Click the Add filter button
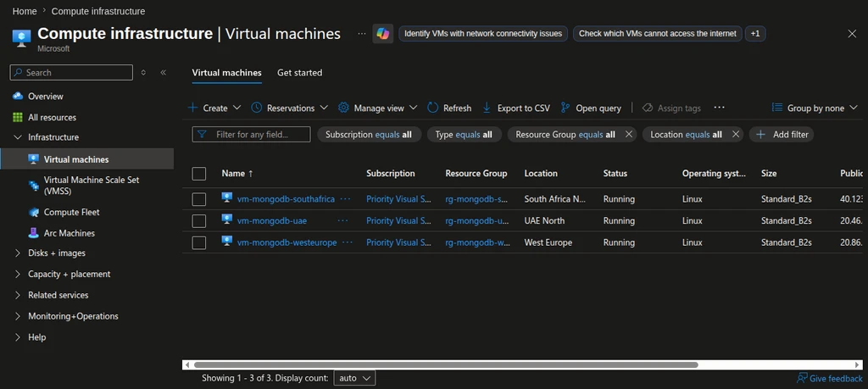868x389 pixels. [x=782, y=135]
